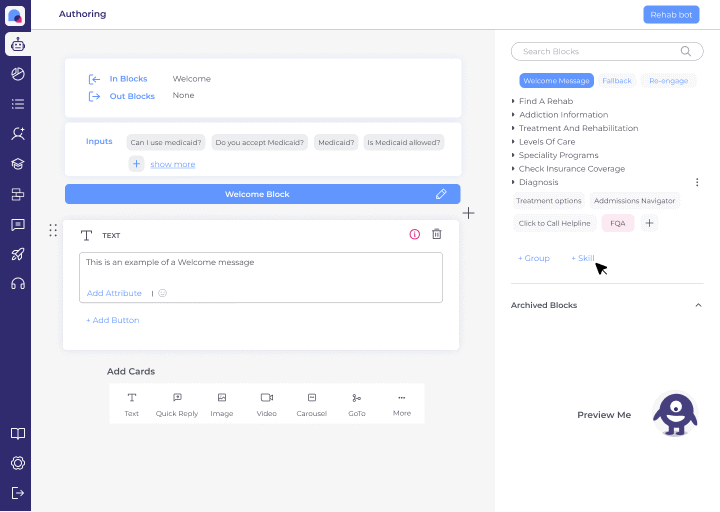This screenshot has width=720, height=512.
Task: Click the pencil edit icon on Welcome Block
Action: (441, 194)
